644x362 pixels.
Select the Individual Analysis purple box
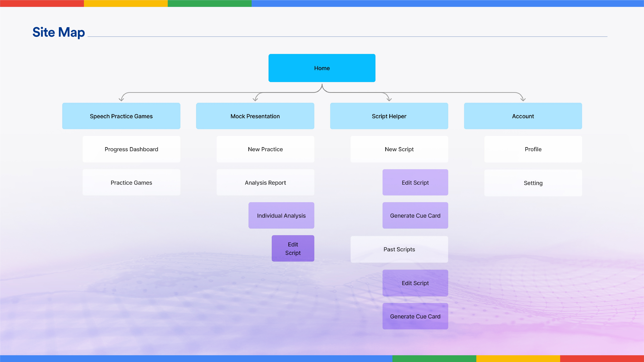[x=281, y=216]
